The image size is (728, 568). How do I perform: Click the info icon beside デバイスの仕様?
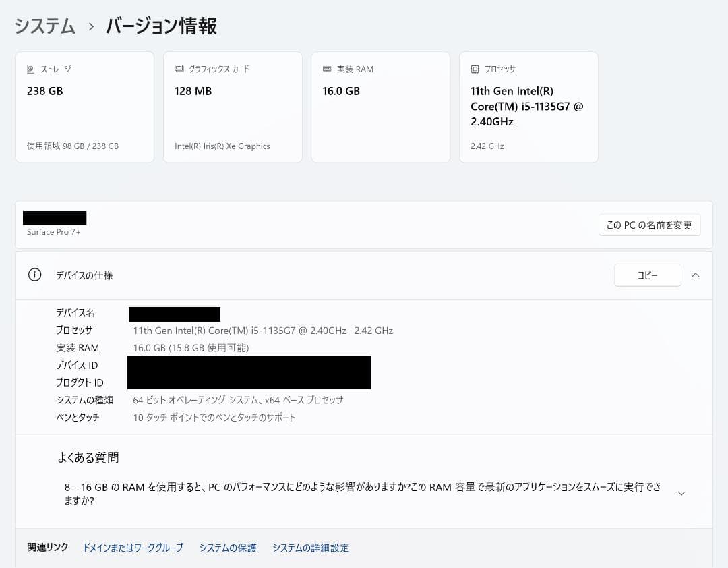pyautogui.click(x=34, y=275)
